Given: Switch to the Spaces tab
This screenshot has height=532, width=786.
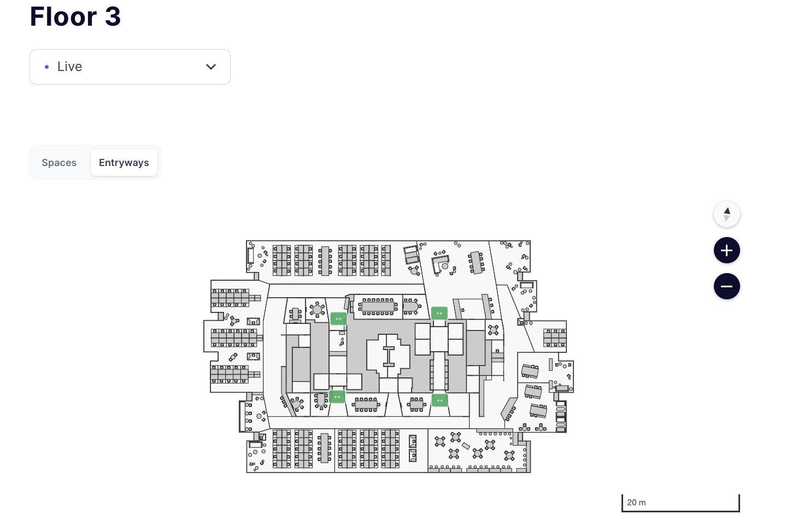Looking at the screenshot, I should (59, 163).
